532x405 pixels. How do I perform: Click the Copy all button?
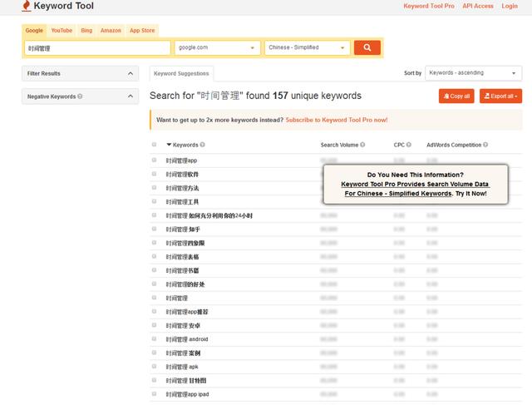456,96
